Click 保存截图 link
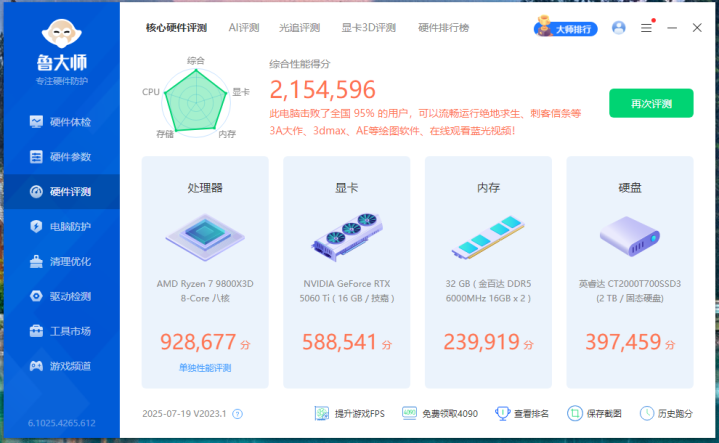The height and width of the screenshot is (443, 719). pos(594,414)
